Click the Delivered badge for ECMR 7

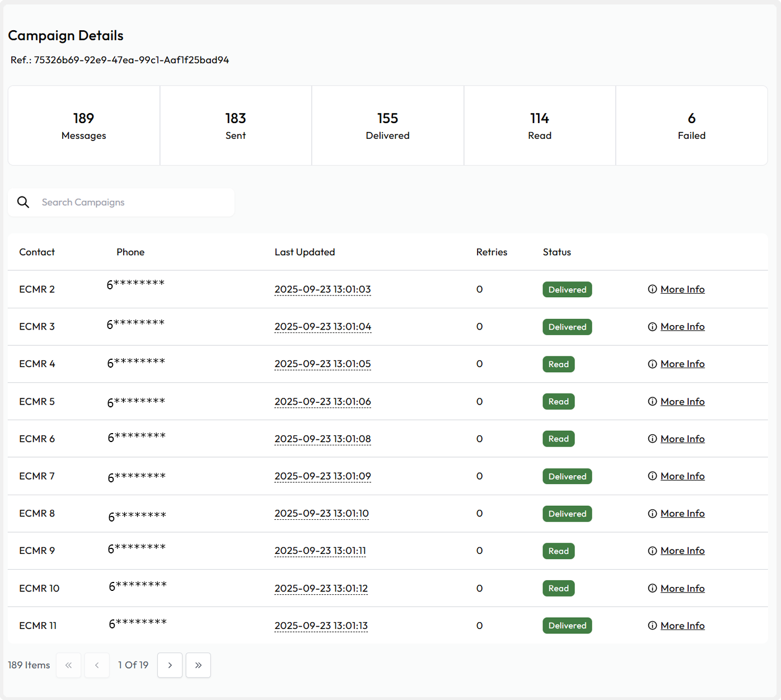567,476
